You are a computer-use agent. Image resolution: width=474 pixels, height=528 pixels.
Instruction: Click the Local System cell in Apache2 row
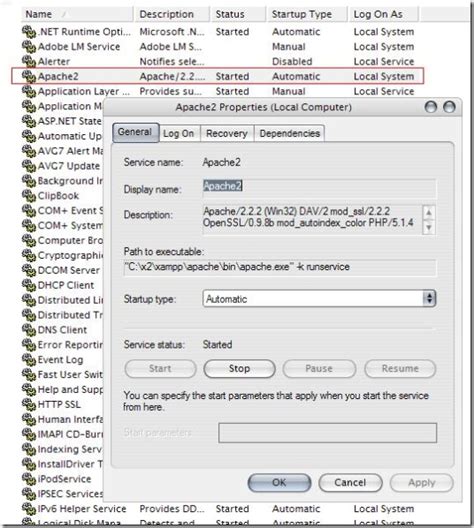coord(384,76)
